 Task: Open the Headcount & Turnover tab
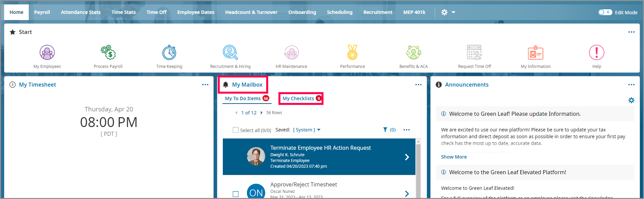251,12
